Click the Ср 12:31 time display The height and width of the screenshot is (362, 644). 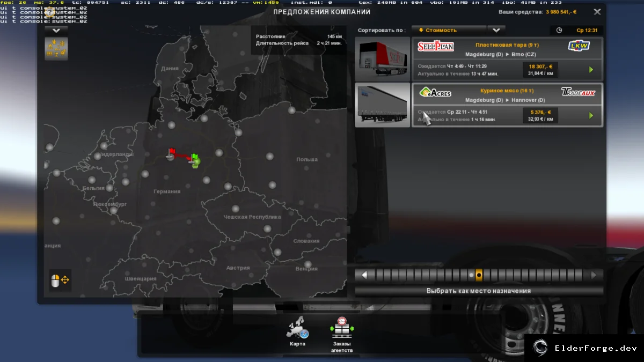[x=587, y=31]
